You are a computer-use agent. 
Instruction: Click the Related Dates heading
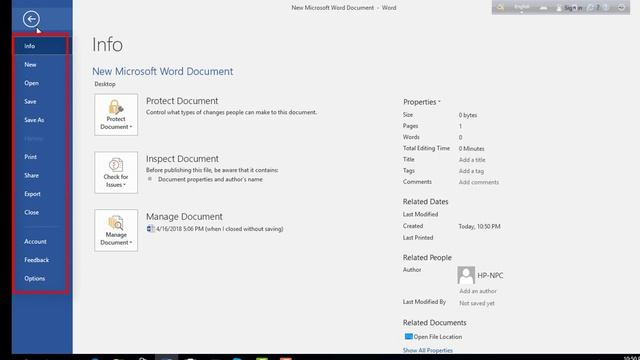[x=425, y=202]
